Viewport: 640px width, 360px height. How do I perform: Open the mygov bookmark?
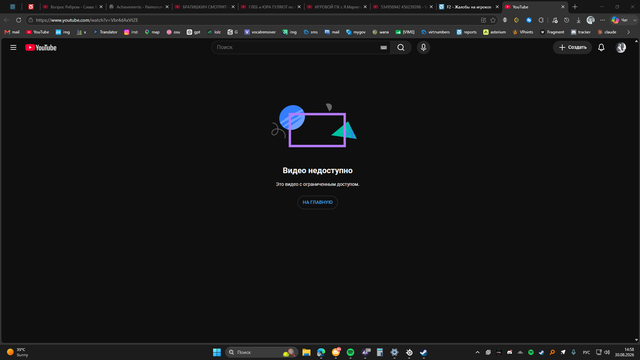(356, 32)
